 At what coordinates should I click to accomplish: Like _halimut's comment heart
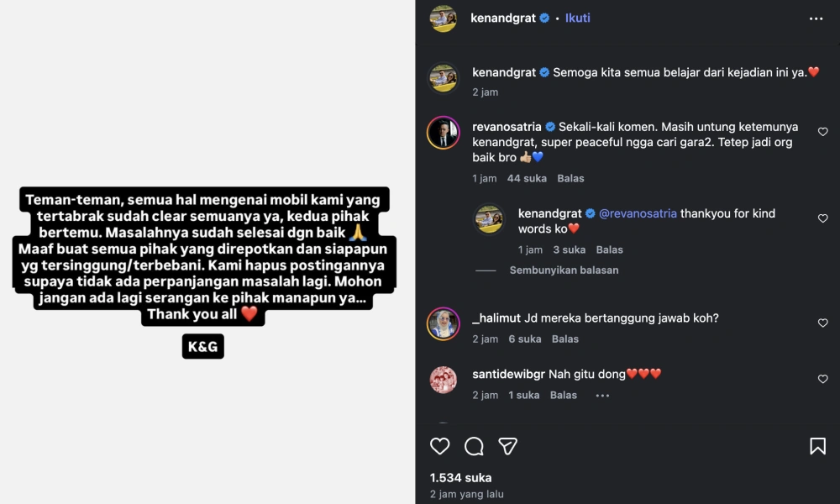pyautogui.click(x=822, y=323)
